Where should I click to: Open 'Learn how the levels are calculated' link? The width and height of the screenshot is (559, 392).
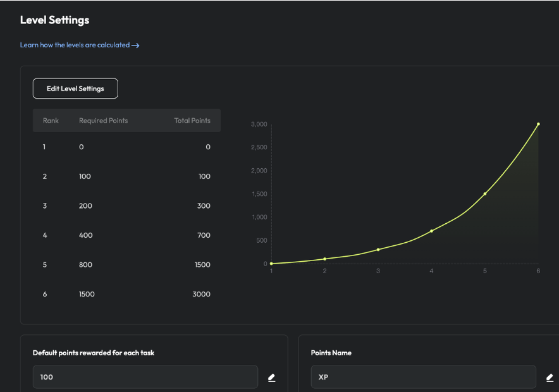pos(80,46)
